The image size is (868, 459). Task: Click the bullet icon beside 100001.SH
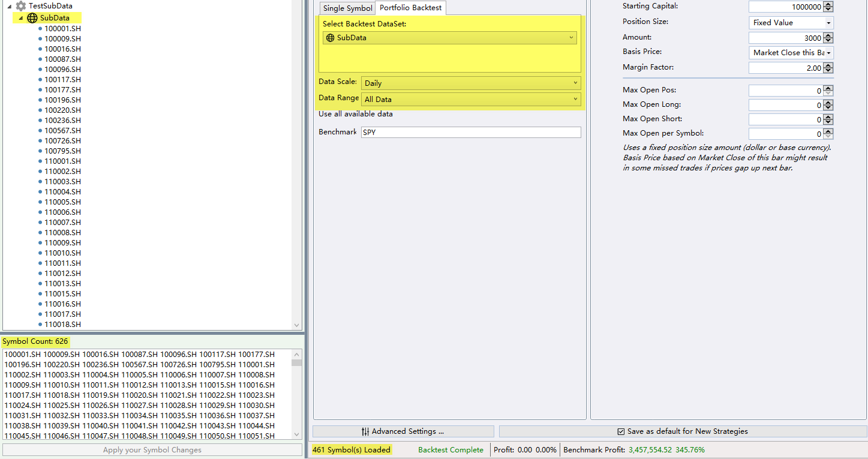(40, 28)
